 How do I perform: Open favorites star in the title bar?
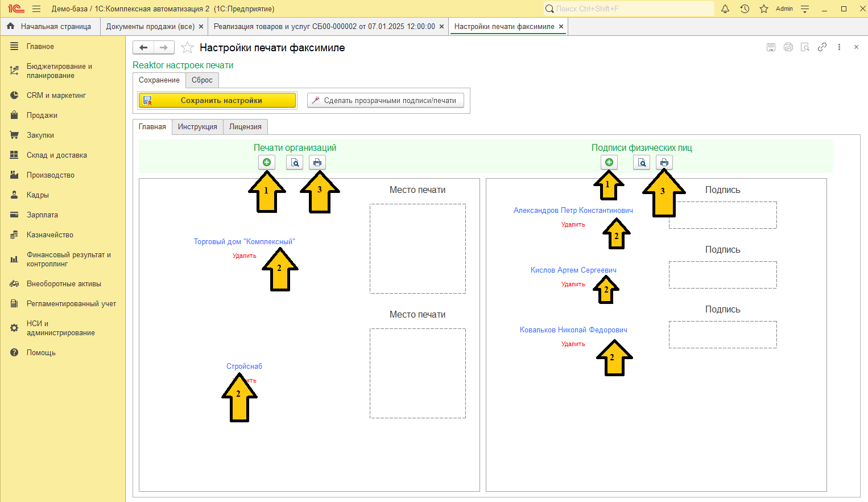point(764,9)
